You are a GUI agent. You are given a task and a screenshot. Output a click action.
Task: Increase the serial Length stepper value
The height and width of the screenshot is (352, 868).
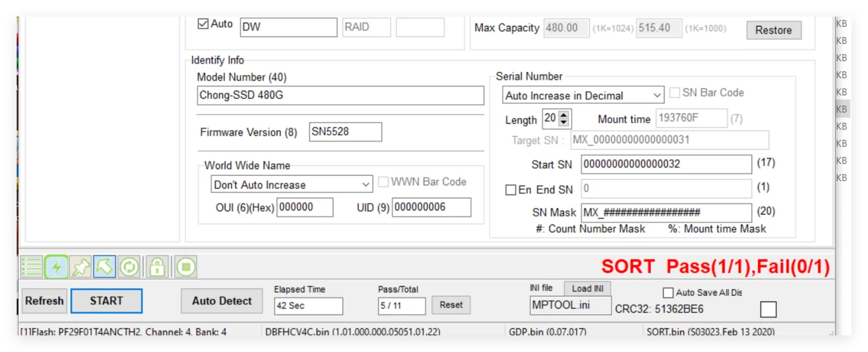(x=564, y=115)
